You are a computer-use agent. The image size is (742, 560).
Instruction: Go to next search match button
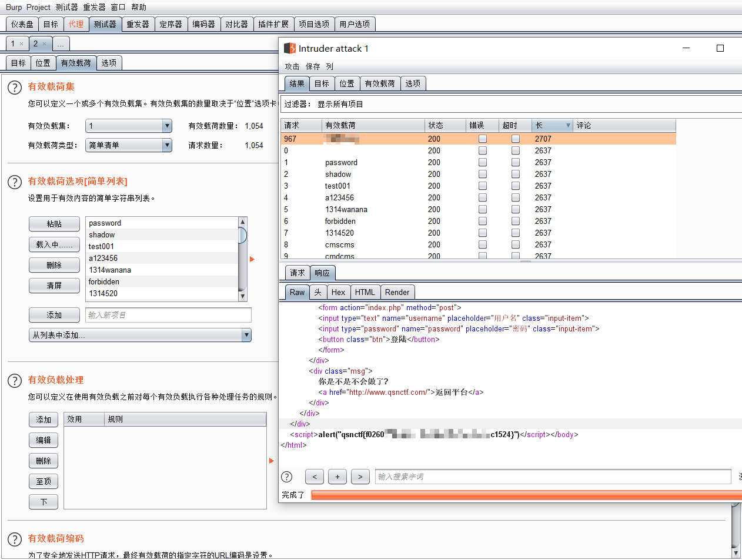coord(360,477)
